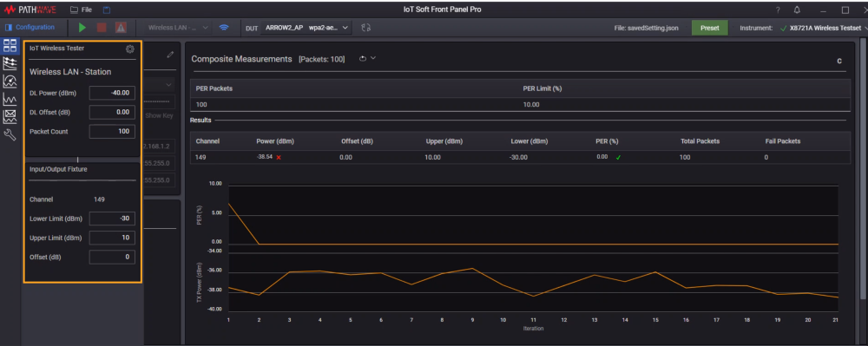Open notifications bell icon
This screenshot has width=868, height=346.
797,10
